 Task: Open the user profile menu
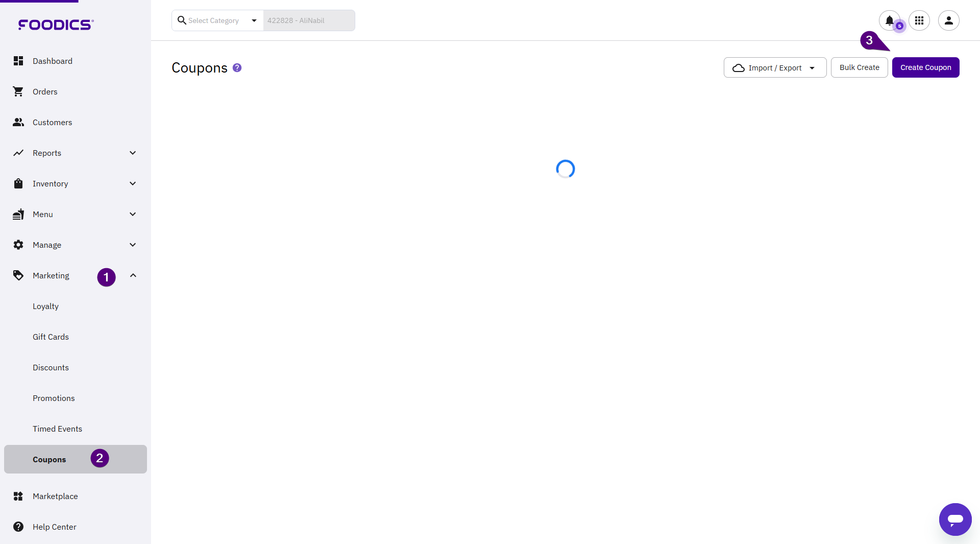tap(948, 20)
